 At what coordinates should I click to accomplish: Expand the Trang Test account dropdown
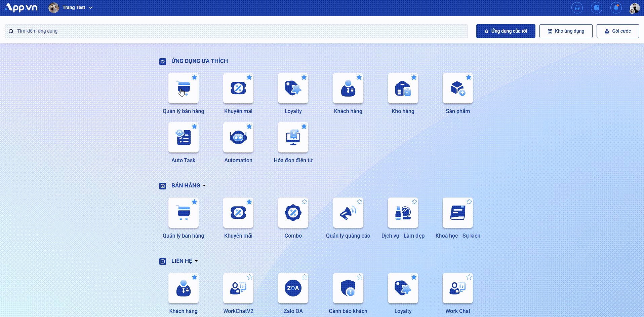click(90, 7)
